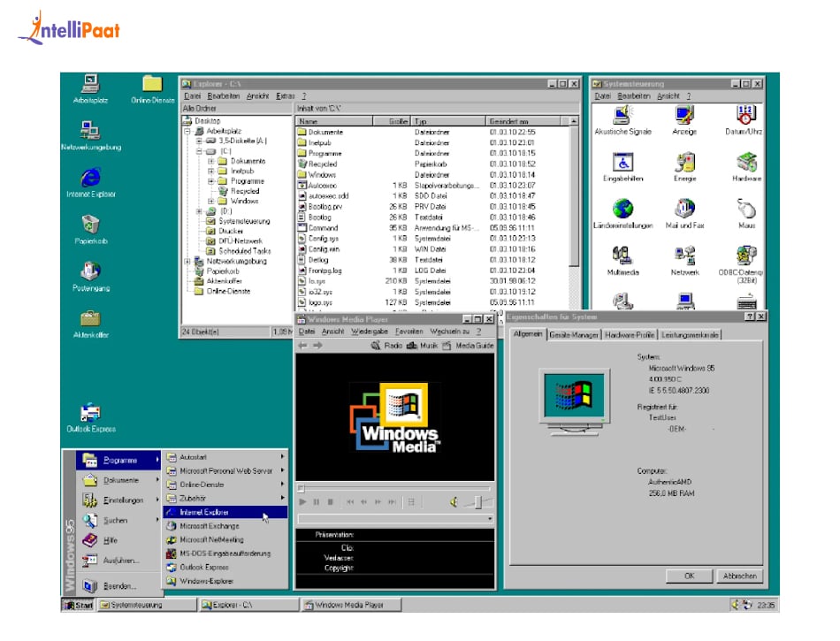Stop playback in Windows Media Player
840x641 pixels.
[331, 502]
